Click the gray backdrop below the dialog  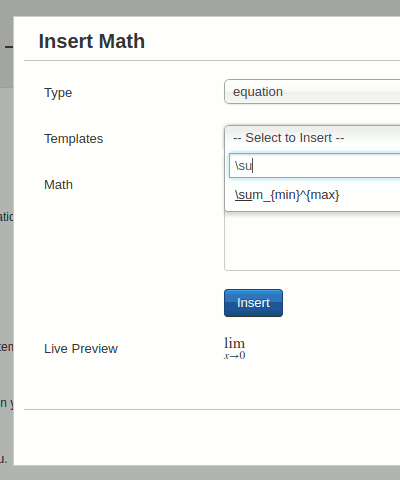[x=200, y=473]
